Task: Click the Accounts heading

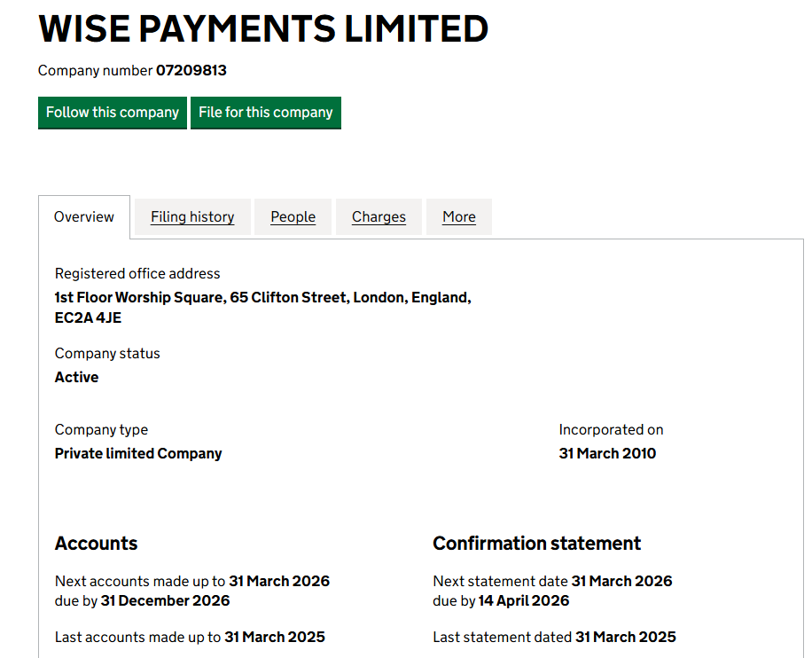Action: pos(97,543)
